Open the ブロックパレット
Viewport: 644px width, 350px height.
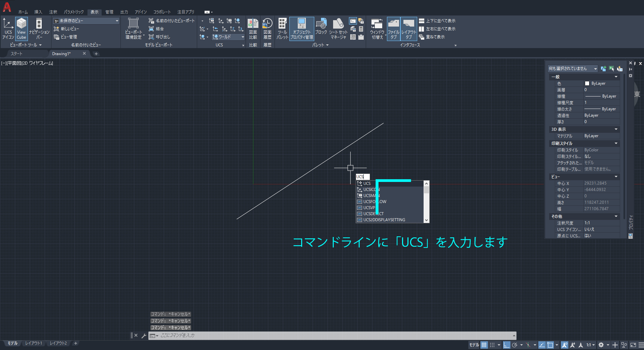pyautogui.click(x=321, y=28)
